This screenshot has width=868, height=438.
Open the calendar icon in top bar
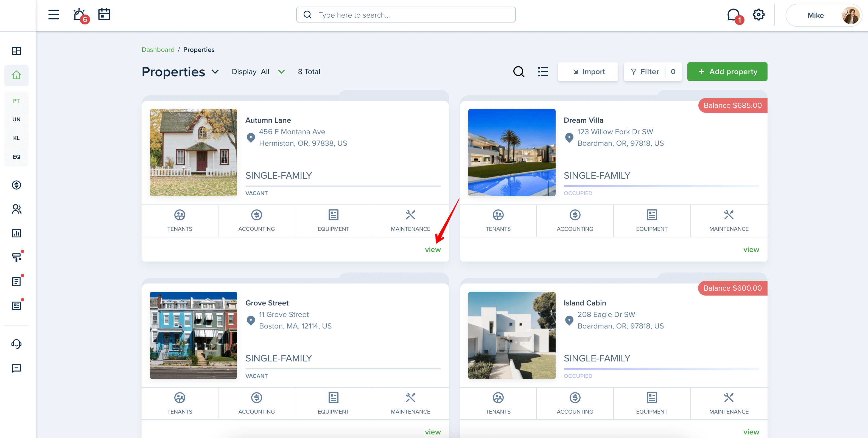point(104,15)
